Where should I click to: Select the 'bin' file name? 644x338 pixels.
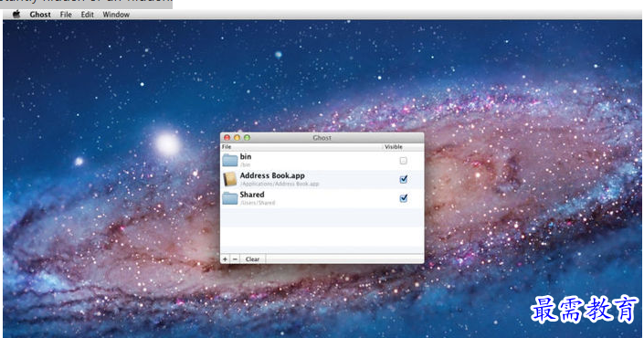(246, 156)
